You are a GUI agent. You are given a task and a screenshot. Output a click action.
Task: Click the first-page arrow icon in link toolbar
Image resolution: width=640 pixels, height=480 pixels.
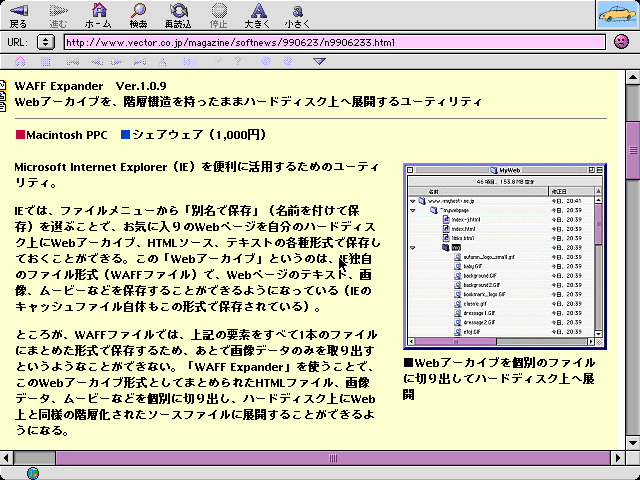(73, 62)
